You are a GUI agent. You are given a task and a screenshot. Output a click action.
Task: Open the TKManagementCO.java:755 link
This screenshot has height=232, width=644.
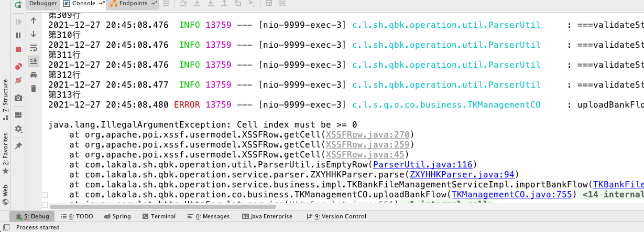click(x=511, y=195)
